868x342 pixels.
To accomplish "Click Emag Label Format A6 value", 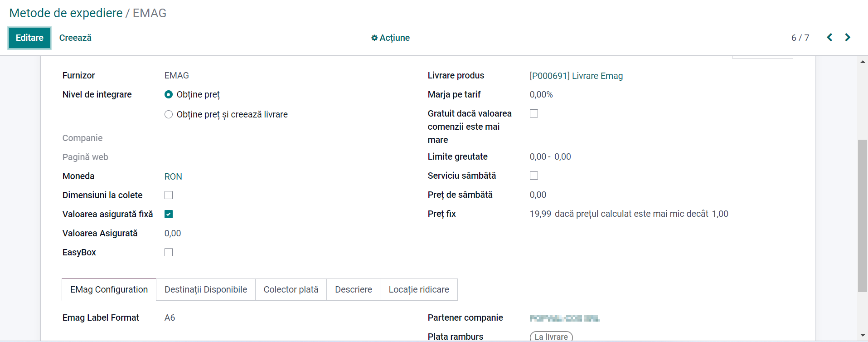I will coord(170,318).
